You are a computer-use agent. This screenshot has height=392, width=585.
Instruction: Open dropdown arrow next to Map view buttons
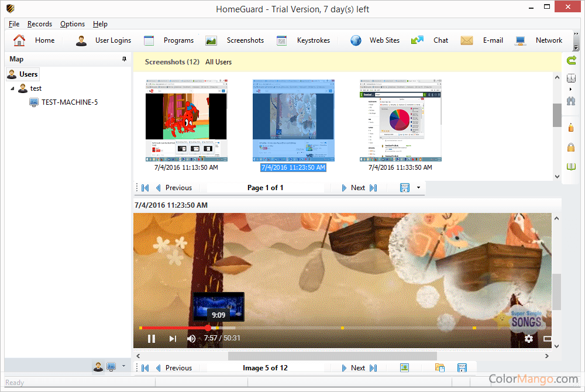pos(123,367)
